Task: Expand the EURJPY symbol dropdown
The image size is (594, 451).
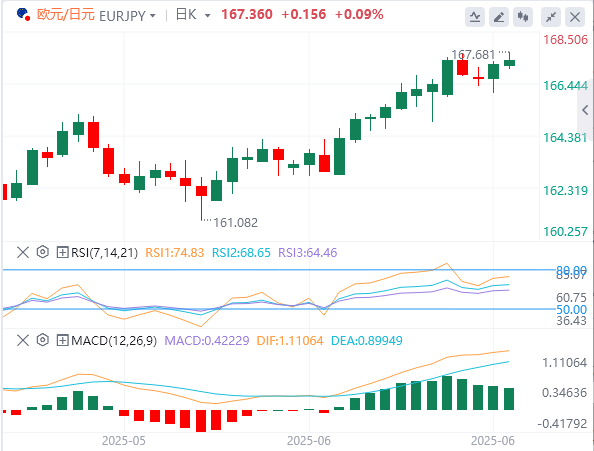Action: point(153,16)
